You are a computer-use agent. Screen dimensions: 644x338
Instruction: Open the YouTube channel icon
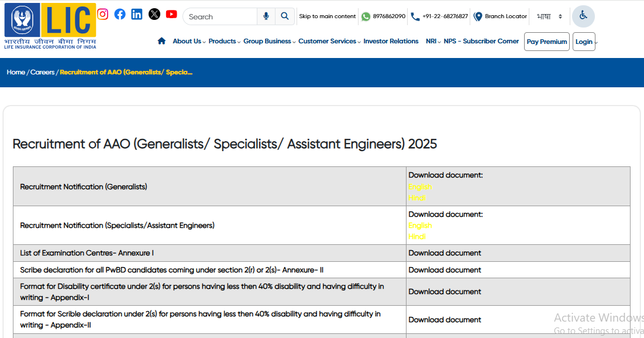tap(171, 14)
